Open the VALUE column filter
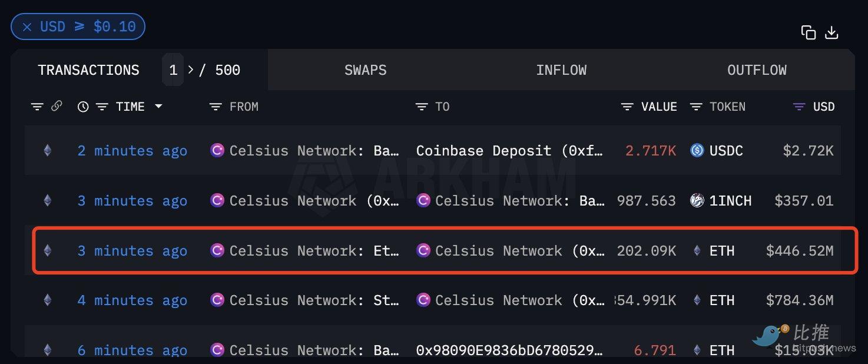Image resolution: width=868 pixels, height=364 pixels. pos(627,107)
